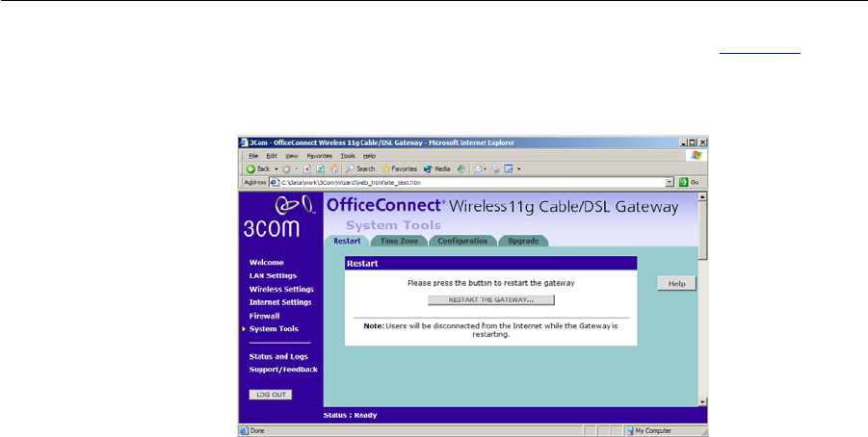Image resolution: width=868 pixels, height=437 pixels.
Task: Click the page scrollbar up arrow
Action: [702, 196]
